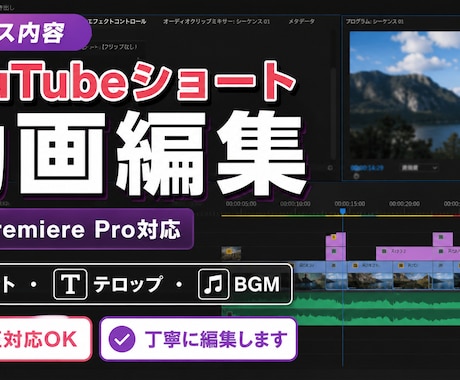Click the 00:00:10:00 mark on the timeline ruler
The width and height of the screenshot is (460, 380).
click(x=295, y=203)
